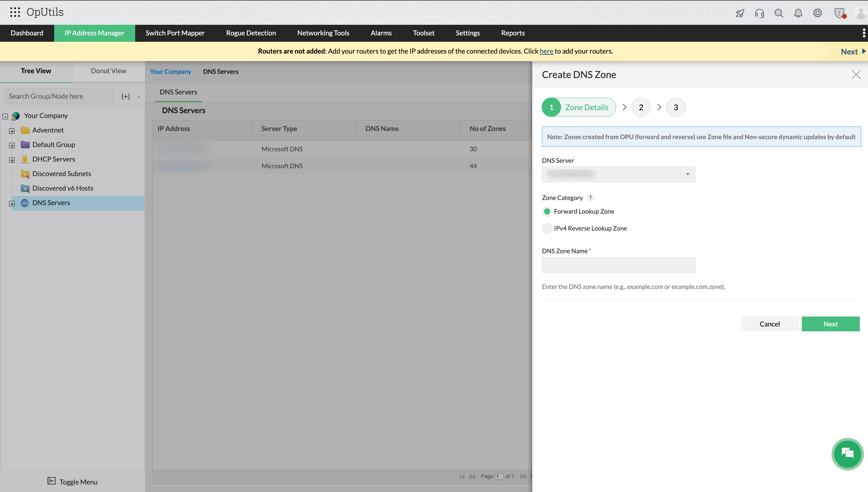Click the Zone Category help question mark
Screen dimensions: 868x492
(x=590, y=197)
